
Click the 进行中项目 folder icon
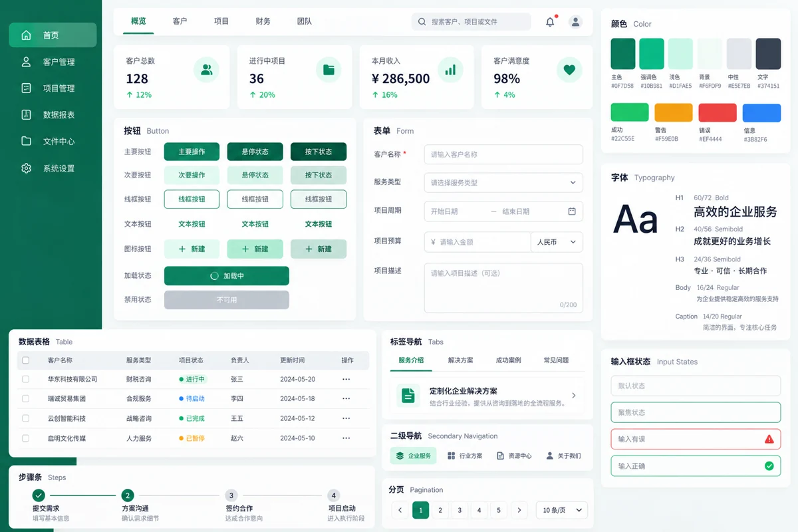pos(329,69)
